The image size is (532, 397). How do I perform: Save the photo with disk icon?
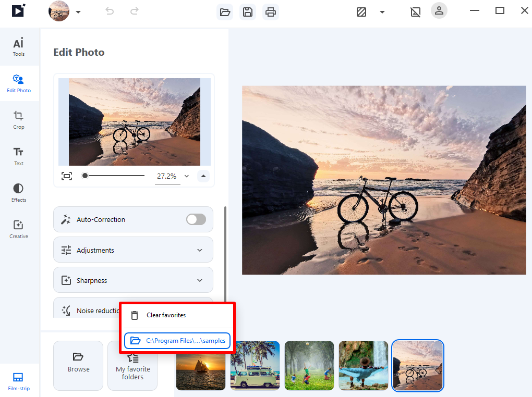(248, 12)
